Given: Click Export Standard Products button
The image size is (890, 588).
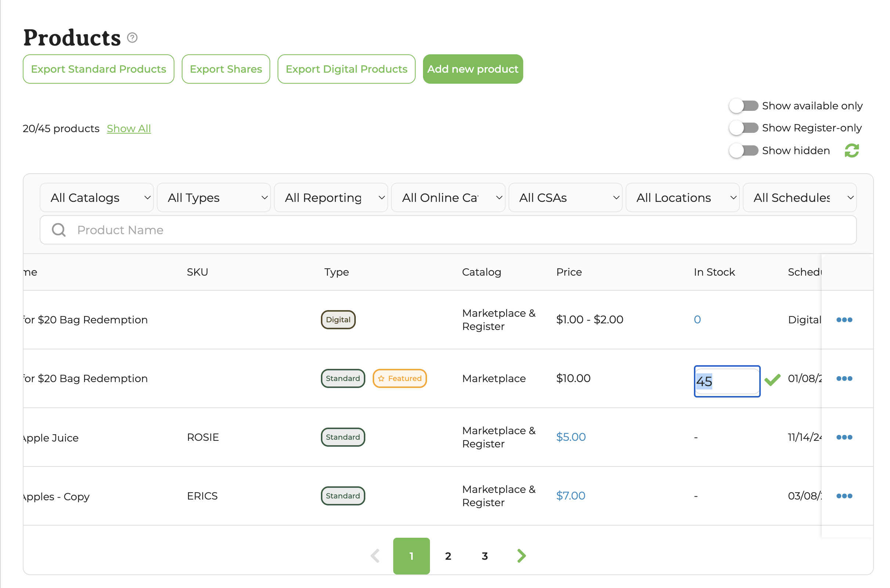Looking at the screenshot, I should tap(98, 69).
